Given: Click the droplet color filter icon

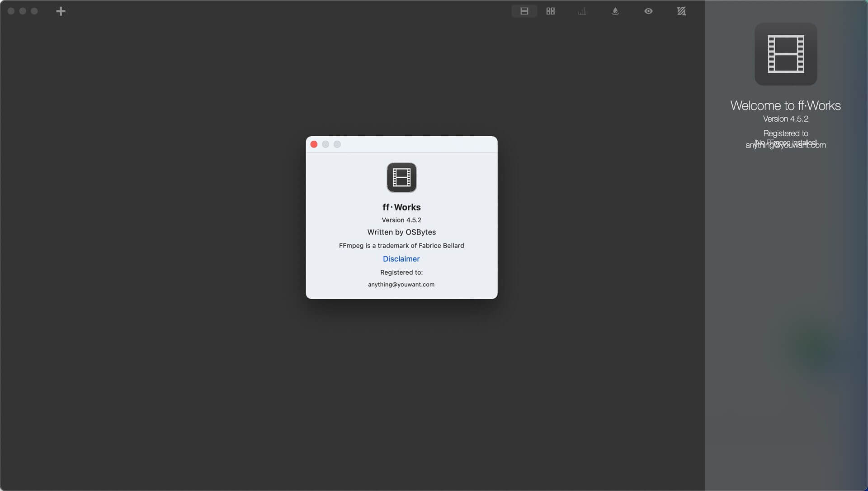Looking at the screenshot, I should click(615, 11).
